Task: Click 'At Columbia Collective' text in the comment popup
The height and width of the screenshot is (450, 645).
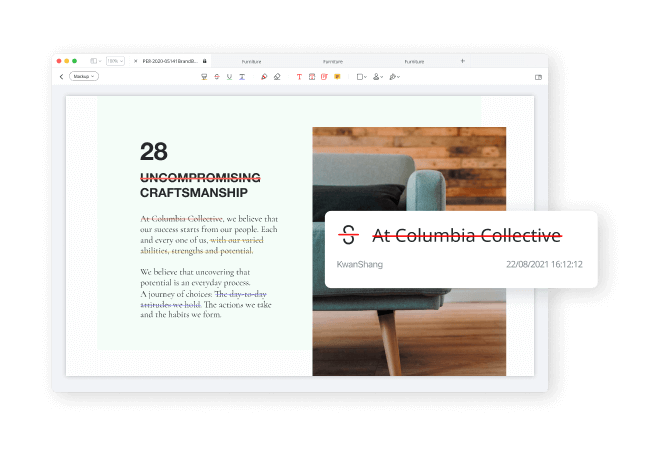Action: click(x=467, y=236)
